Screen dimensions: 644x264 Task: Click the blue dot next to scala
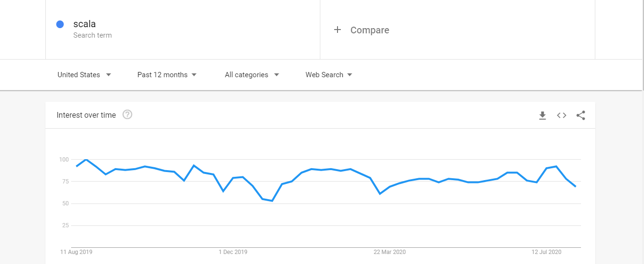[60, 24]
